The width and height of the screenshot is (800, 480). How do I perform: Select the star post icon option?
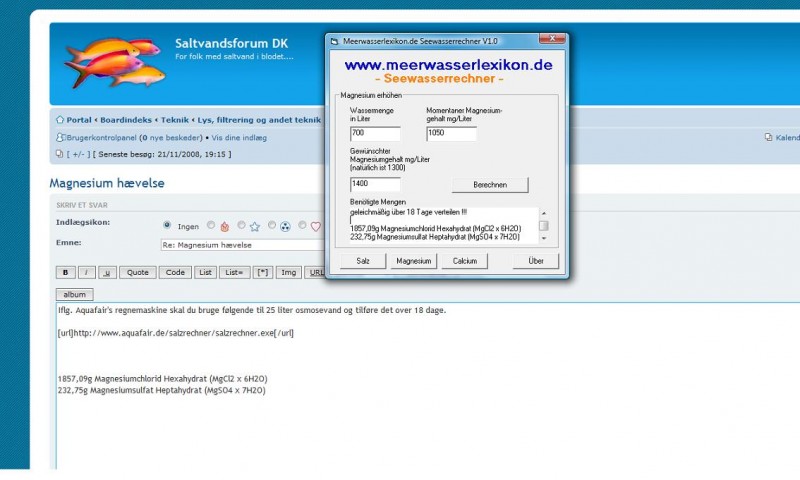coord(254,226)
